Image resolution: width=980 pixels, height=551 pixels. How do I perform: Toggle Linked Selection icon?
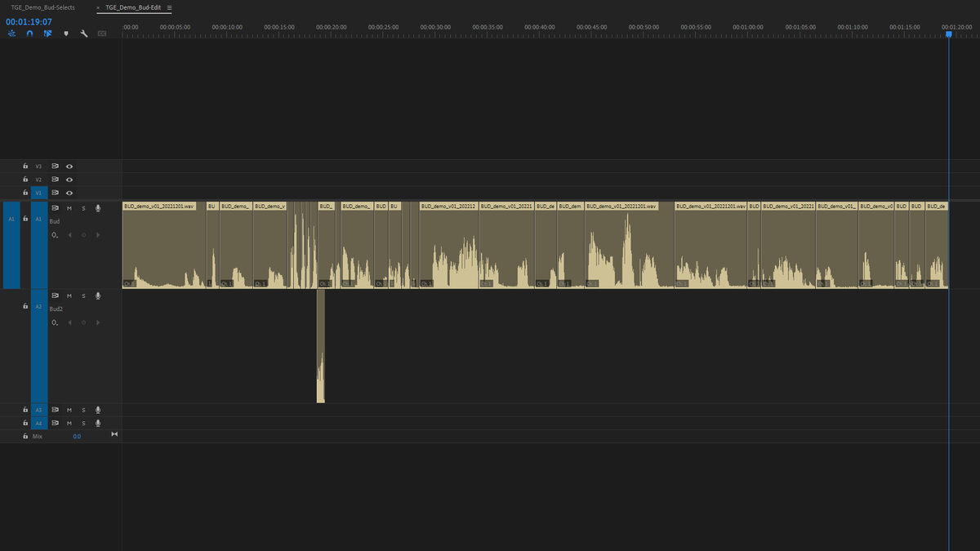47,33
